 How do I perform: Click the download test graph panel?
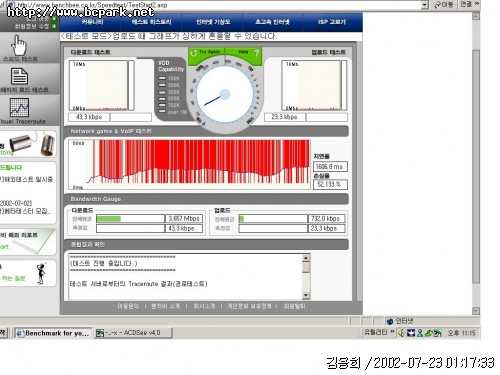click(x=99, y=85)
